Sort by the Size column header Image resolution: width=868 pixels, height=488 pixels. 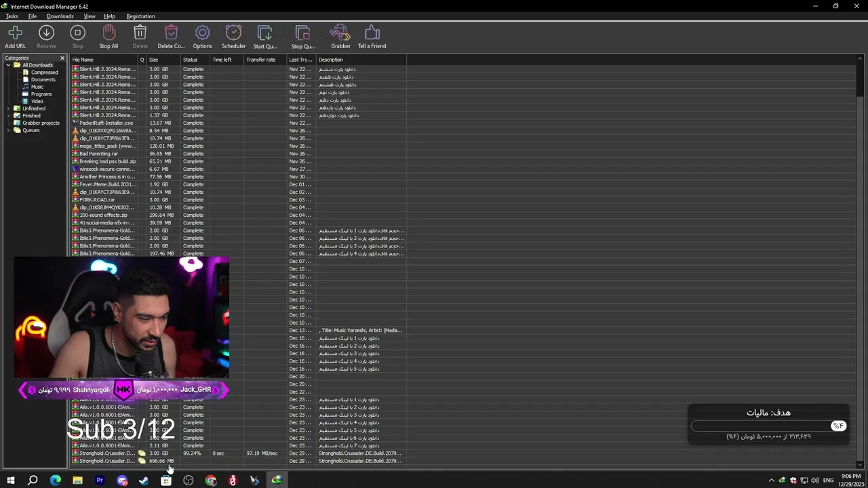(x=163, y=60)
